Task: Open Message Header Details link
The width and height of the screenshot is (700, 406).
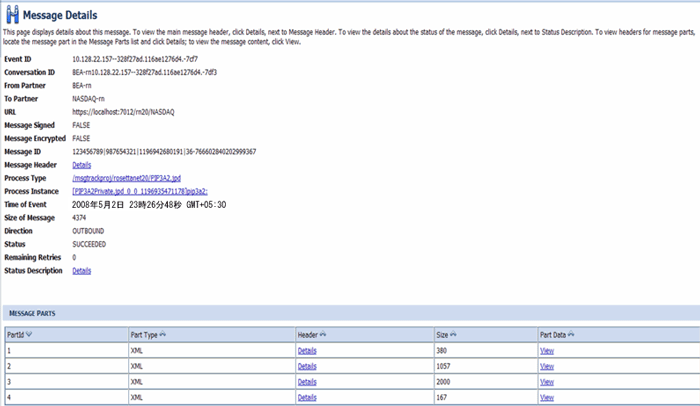Action: pyautogui.click(x=82, y=165)
